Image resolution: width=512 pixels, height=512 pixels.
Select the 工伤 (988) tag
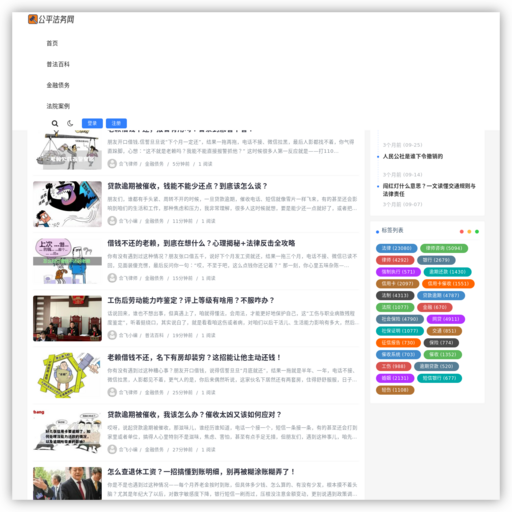point(393,366)
